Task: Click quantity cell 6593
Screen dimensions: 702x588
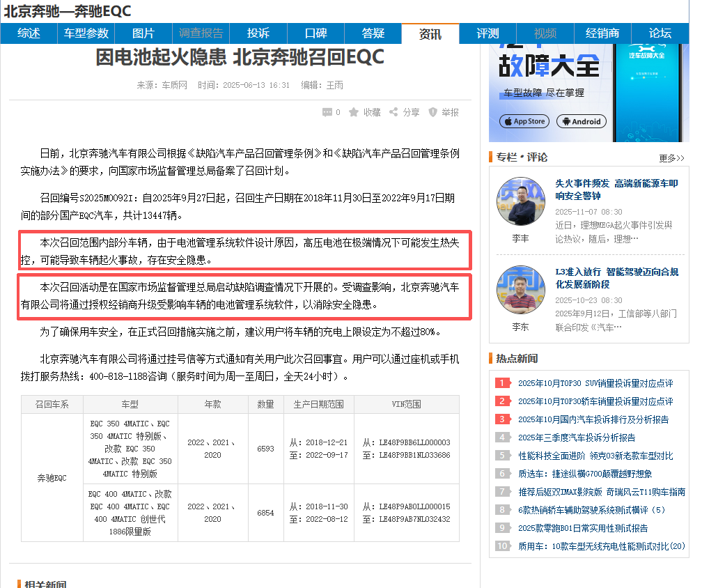Action: [265, 449]
